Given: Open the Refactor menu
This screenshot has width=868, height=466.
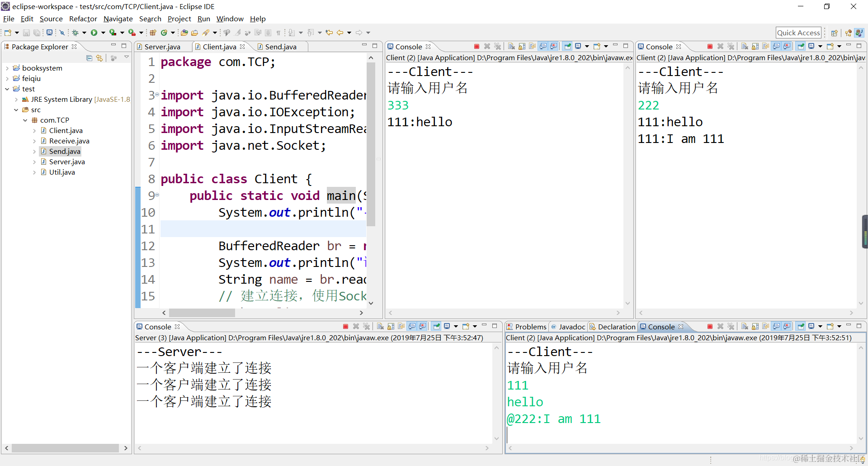Looking at the screenshot, I should click(x=83, y=19).
